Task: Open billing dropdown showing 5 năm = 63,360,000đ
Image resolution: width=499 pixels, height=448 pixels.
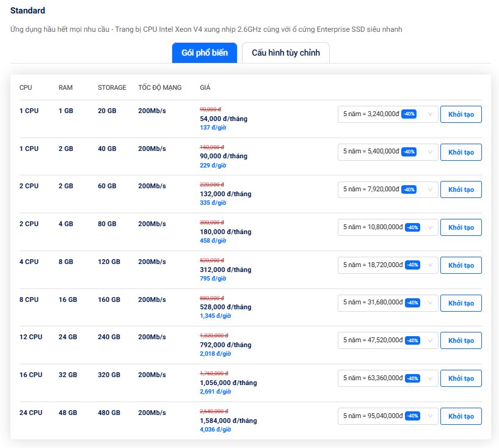Action: click(388, 378)
